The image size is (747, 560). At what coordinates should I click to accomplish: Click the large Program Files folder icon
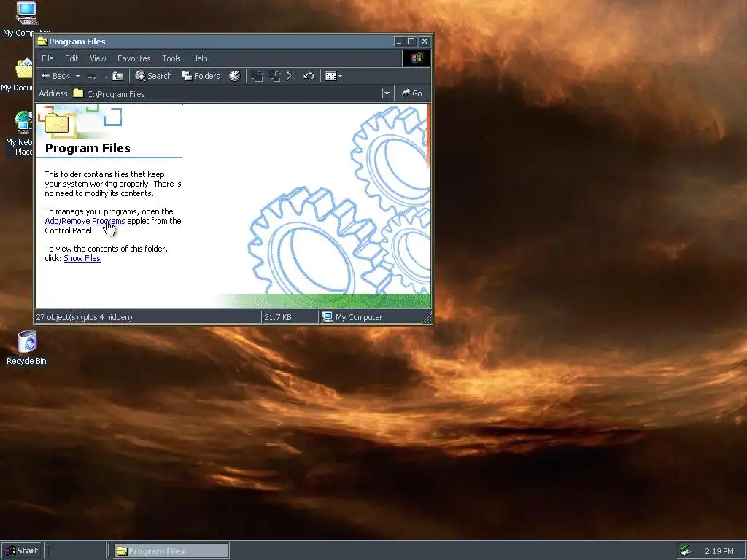click(x=57, y=122)
